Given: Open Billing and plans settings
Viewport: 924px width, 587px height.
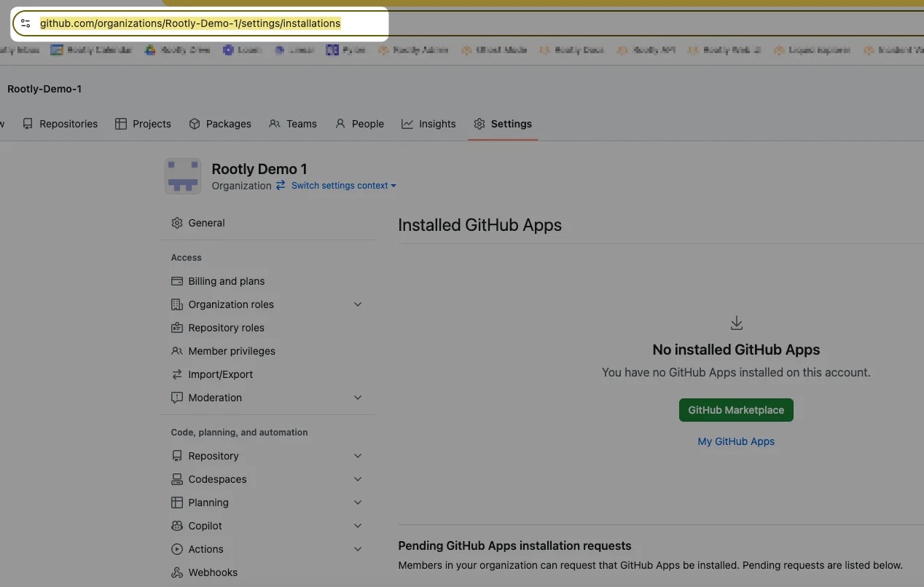Looking at the screenshot, I should (x=267, y=281).
